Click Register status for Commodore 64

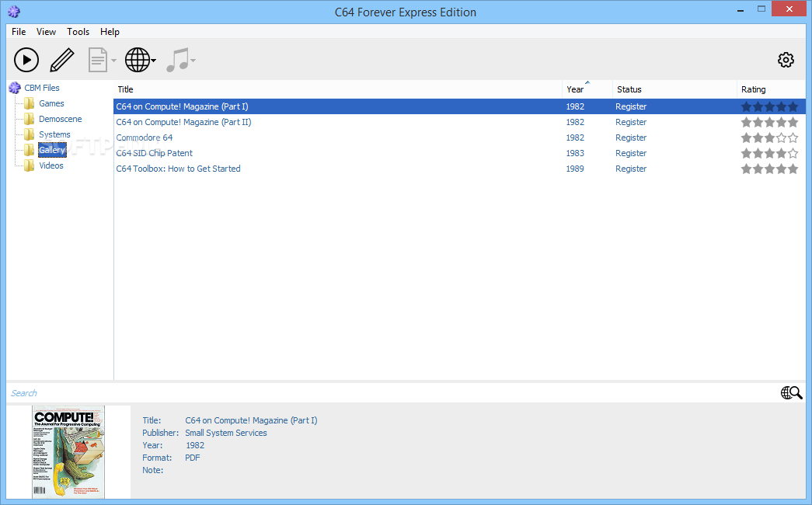[631, 138]
